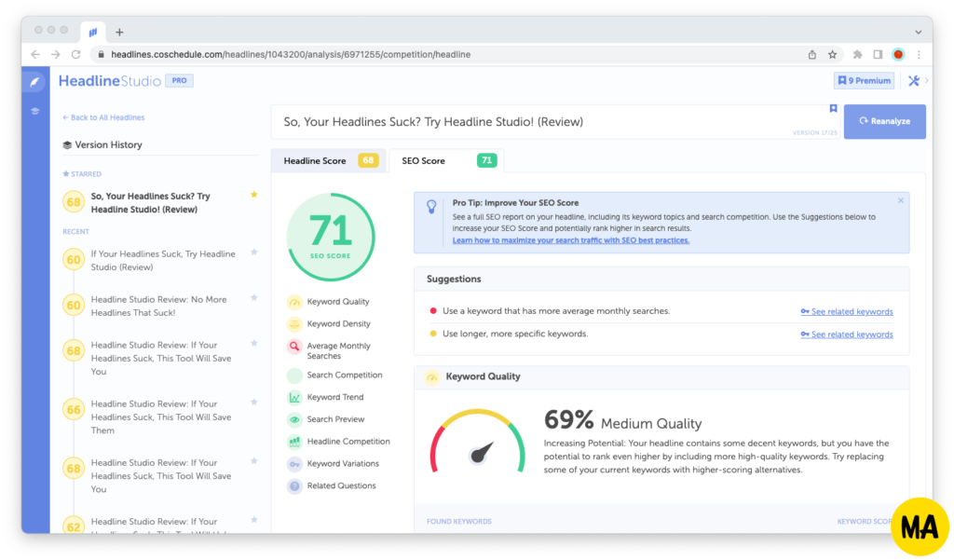
Task: Click the Version History heading
Action: (102, 144)
